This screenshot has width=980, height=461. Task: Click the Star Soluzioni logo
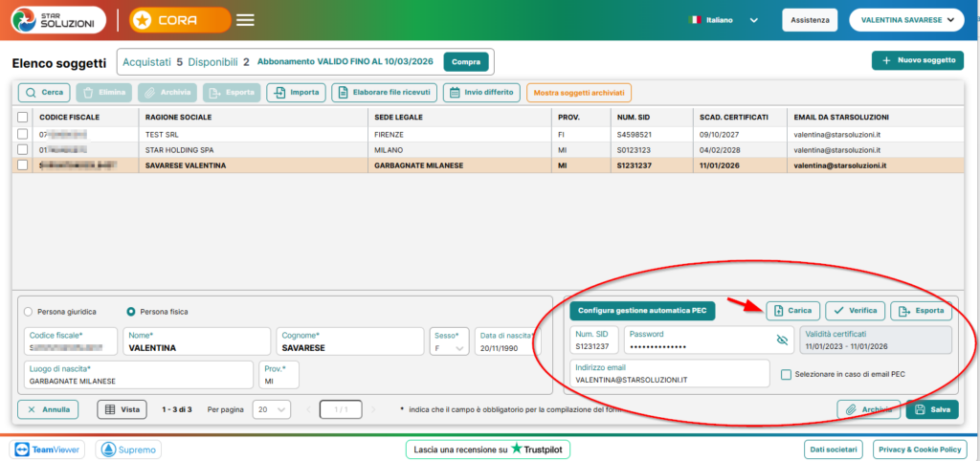point(58,20)
